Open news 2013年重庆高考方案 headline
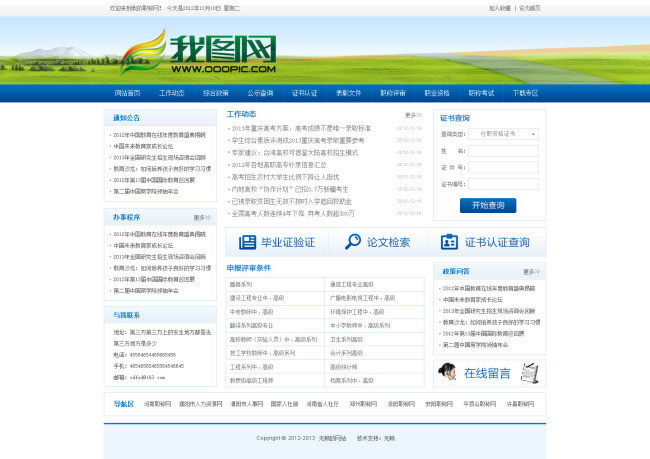This screenshot has width=650, height=459. [301, 129]
